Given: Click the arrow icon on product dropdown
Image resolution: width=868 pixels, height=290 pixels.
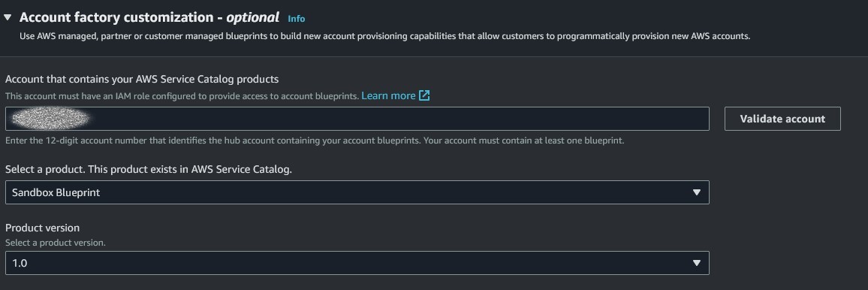Looking at the screenshot, I should [x=696, y=192].
